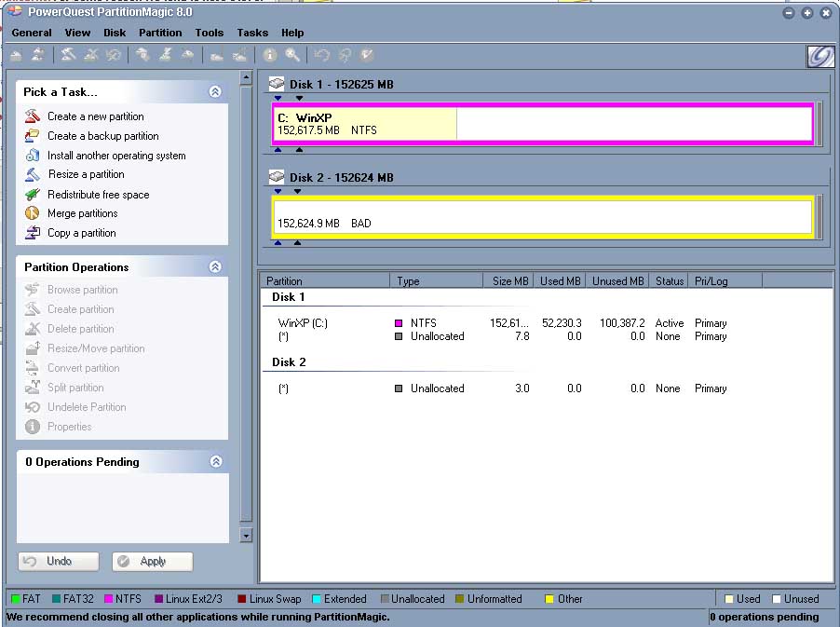Select the C: WinXP partition bar

point(363,122)
